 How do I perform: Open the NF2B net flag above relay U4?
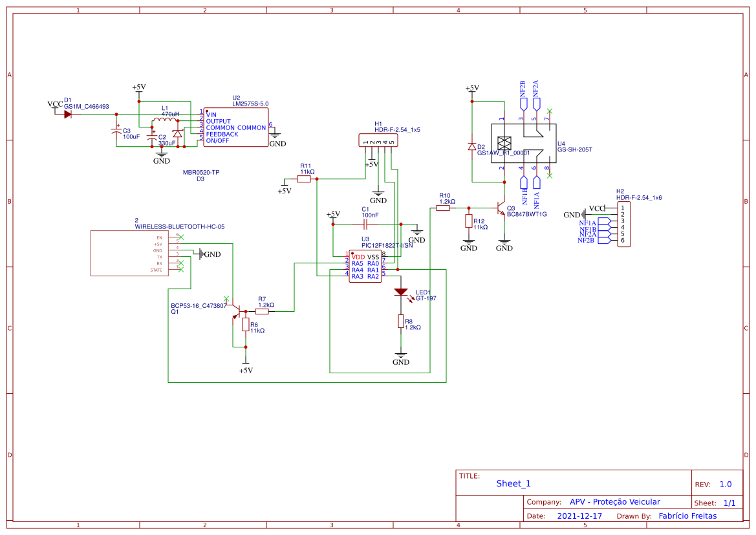pyautogui.click(x=523, y=102)
